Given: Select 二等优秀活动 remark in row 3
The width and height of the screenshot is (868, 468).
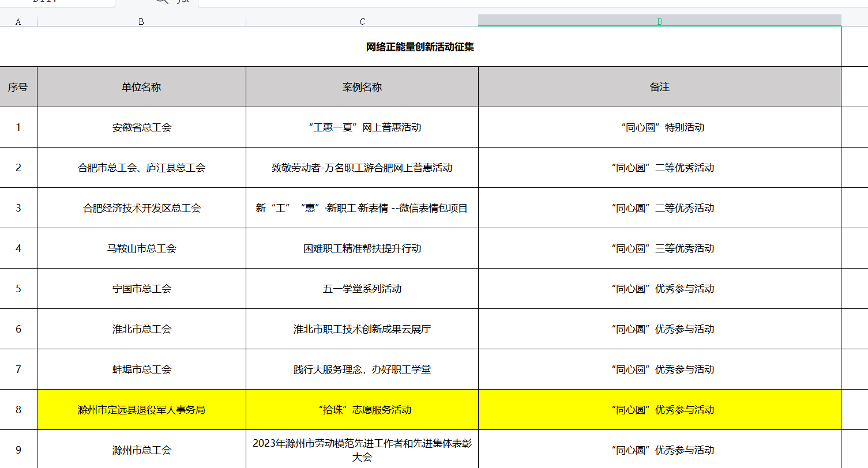Looking at the screenshot, I should 660,208.
